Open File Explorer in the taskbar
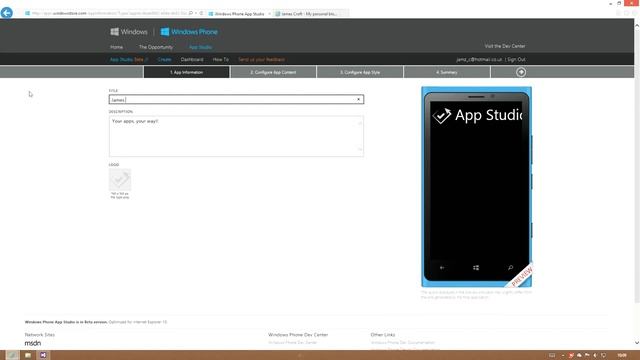Image resolution: width=640 pixels, height=360 pixels. click(x=28, y=355)
